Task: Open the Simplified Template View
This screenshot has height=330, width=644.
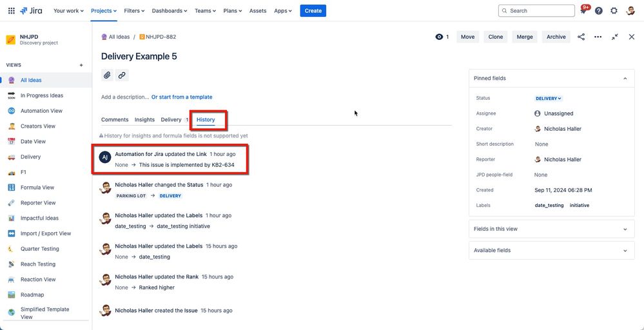Action: point(45,313)
